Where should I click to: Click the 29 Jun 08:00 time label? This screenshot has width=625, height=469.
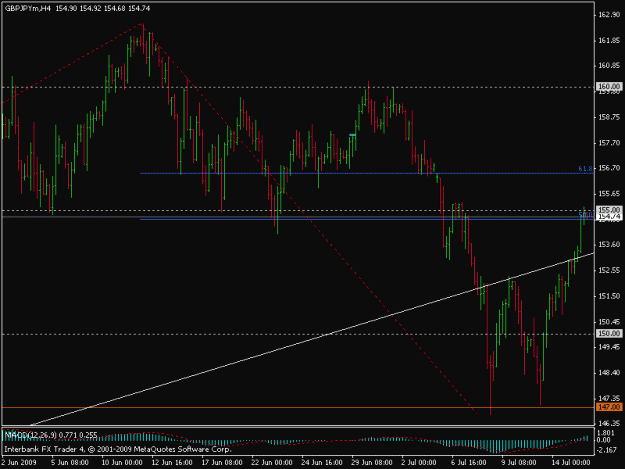(x=372, y=462)
